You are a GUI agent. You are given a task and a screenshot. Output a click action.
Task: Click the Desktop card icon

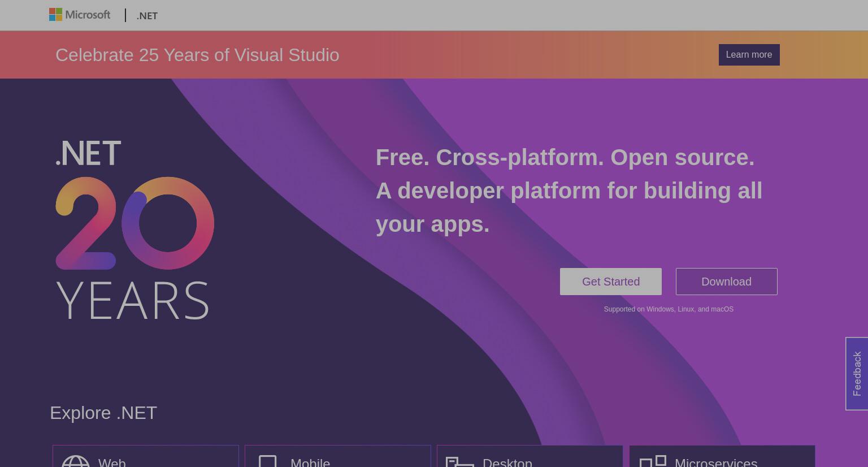coord(460,462)
